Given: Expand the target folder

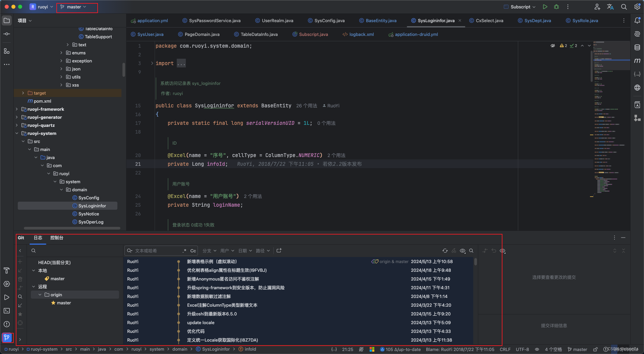Looking at the screenshot, I should click(23, 93).
